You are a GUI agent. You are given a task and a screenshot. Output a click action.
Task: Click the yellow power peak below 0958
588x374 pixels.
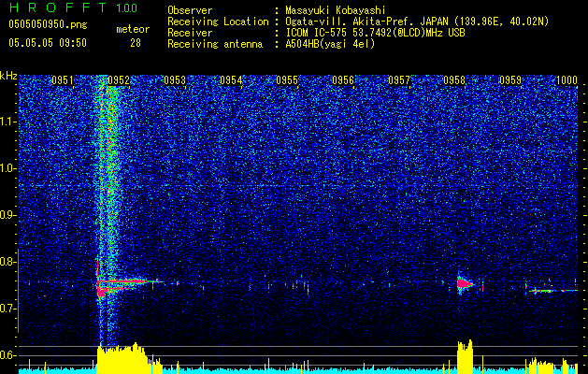(x=465, y=356)
